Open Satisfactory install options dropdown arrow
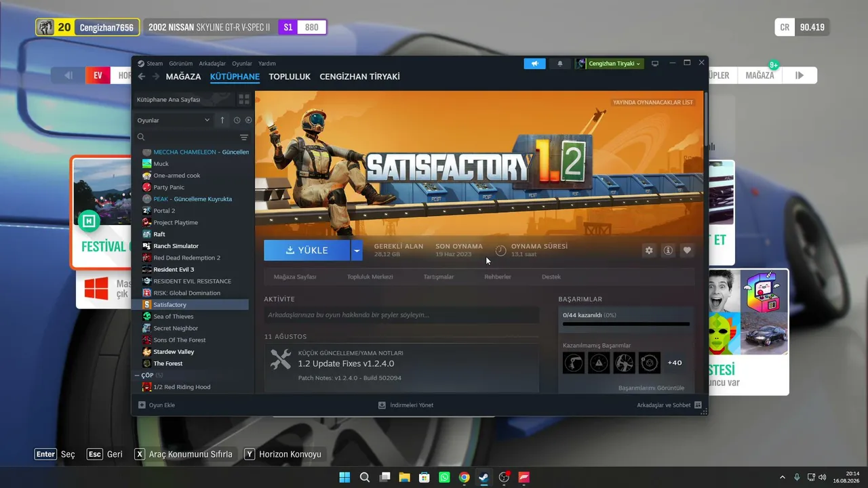Image resolution: width=868 pixels, height=488 pixels. click(x=357, y=250)
